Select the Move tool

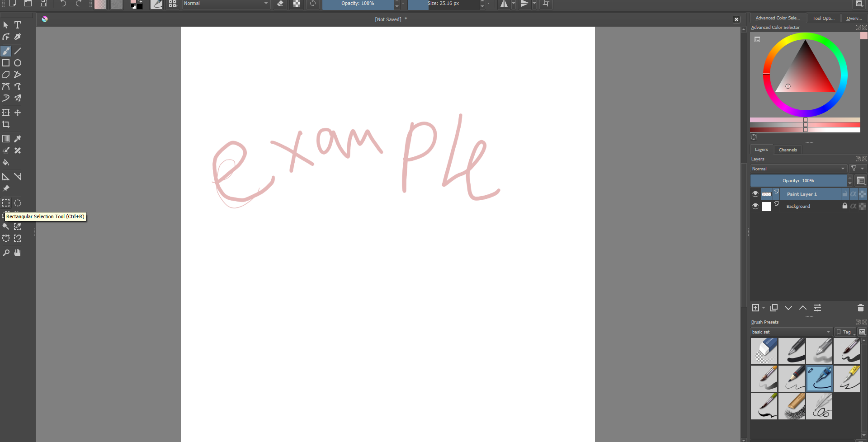tap(18, 113)
